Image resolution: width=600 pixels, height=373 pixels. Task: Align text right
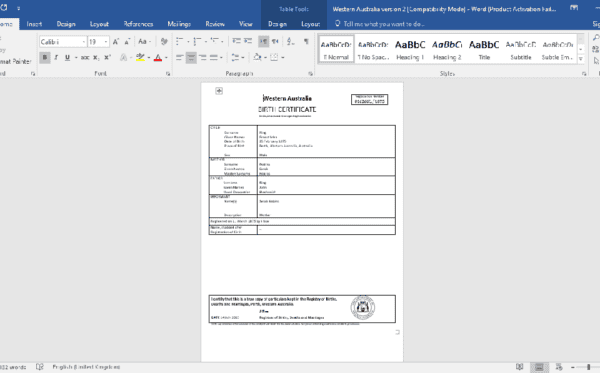click(202, 57)
